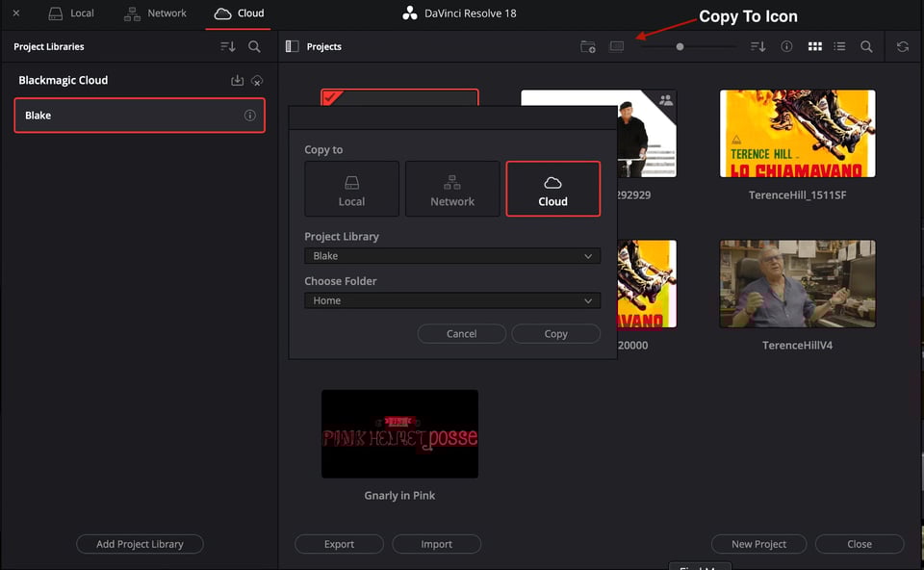Click the Copy To icon in toolbar
This screenshot has width=924, height=570.
click(616, 45)
